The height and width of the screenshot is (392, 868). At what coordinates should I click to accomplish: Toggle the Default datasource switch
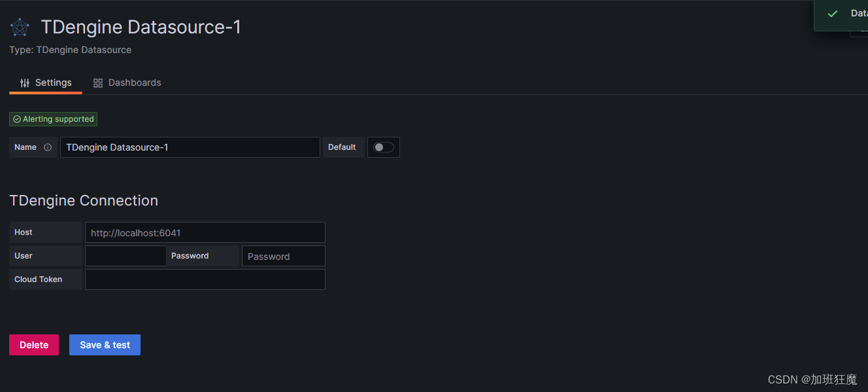tap(384, 147)
